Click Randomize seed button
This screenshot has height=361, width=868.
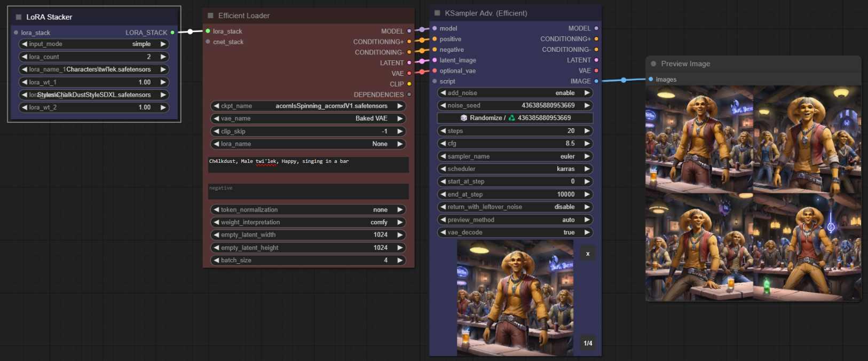click(x=515, y=118)
